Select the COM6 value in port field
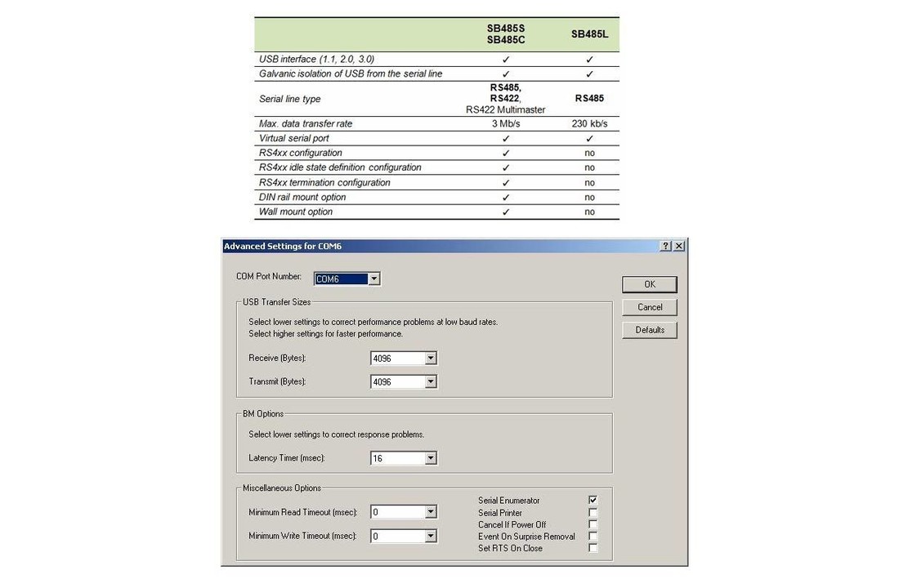The width and height of the screenshot is (899, 588). click(341, 278)
